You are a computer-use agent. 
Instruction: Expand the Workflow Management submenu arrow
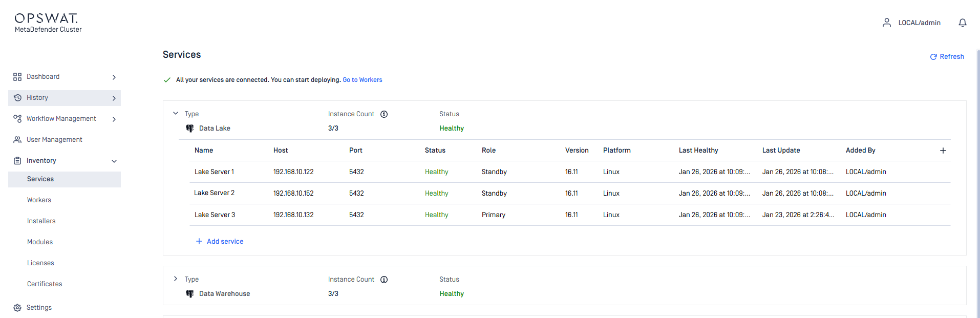[x=114, y=119]
